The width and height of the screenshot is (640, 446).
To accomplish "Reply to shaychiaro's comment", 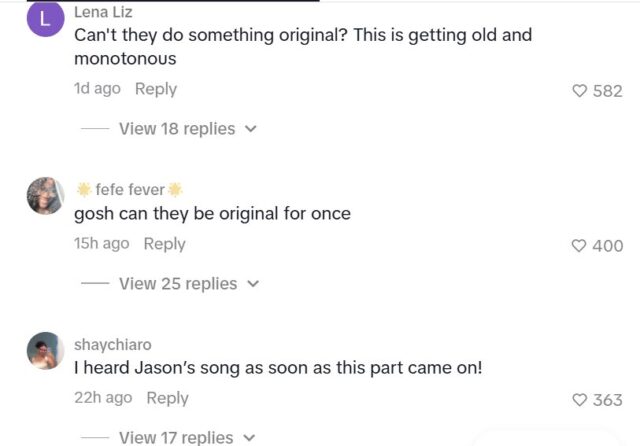I will click(167, 397).
